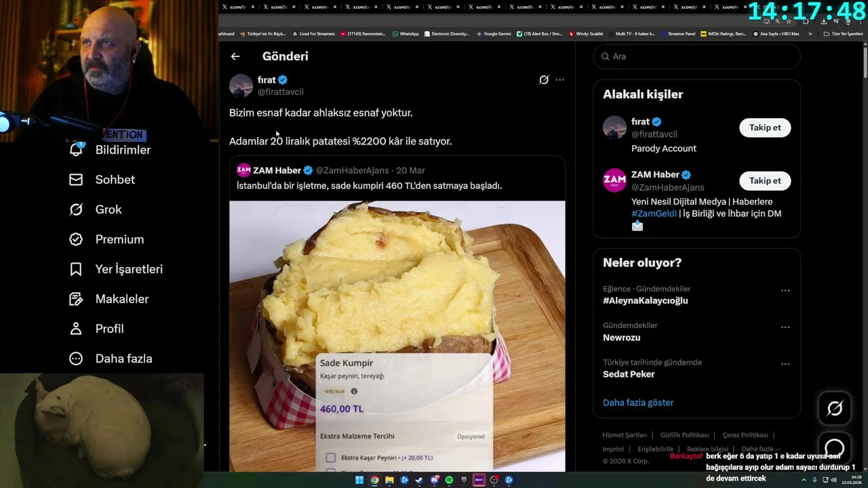Follow ZAM Haber with Takip et button
Image resolution: width=868 pixels, height=488 pixels.
[x=765, y=180]
